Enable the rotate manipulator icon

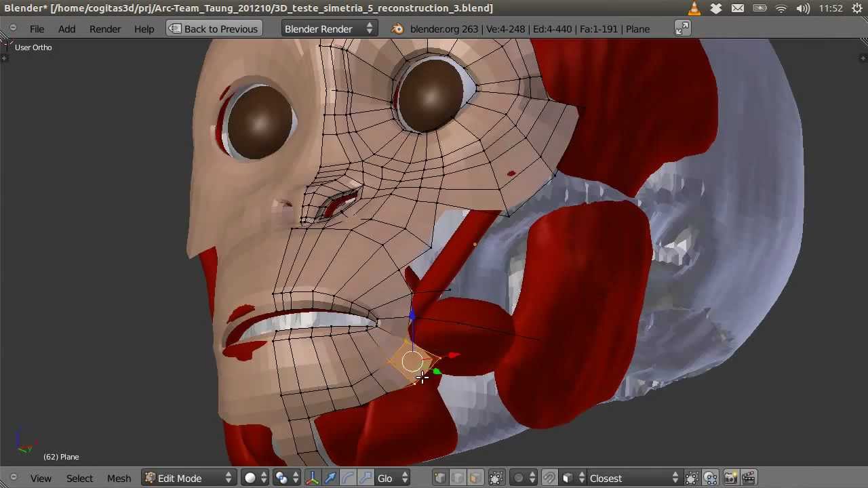[x=348, y=478]
